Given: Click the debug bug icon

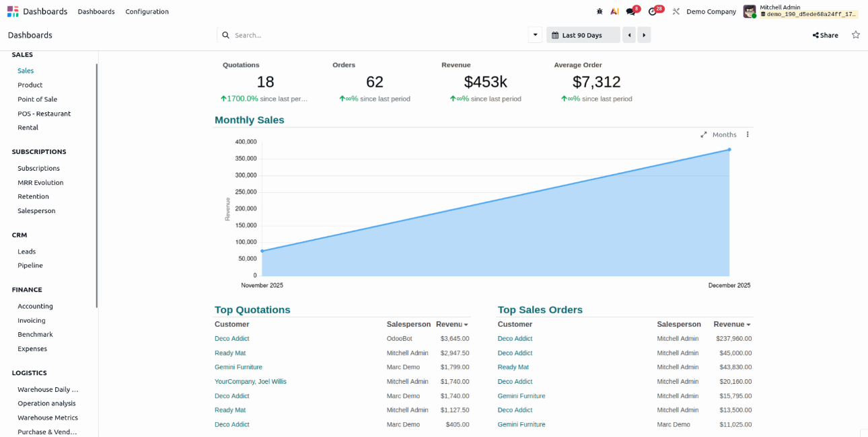Looking at the screenshot, I should 600,11.
